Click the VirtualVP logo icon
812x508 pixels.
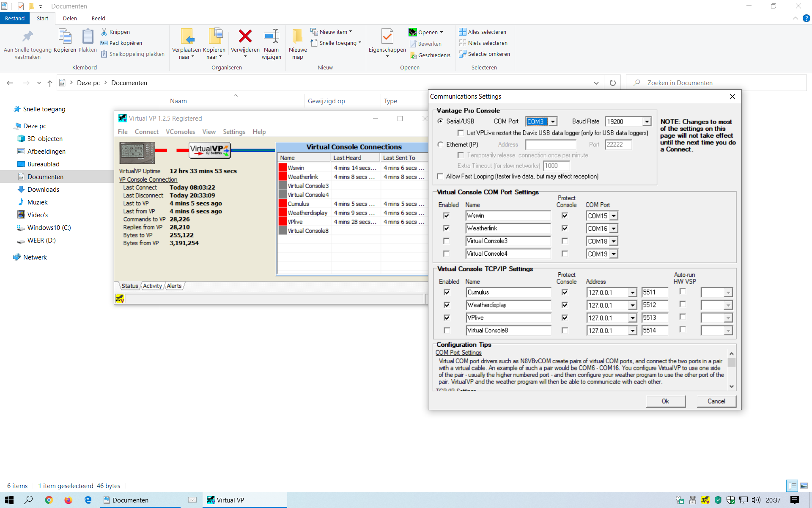(209, 150)
